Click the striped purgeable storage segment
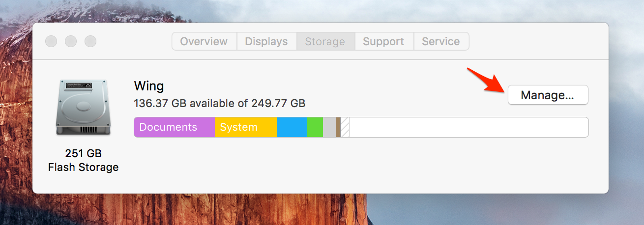This screenshot has height=225, width=644. pyautogui.click(x=345, y=127)
